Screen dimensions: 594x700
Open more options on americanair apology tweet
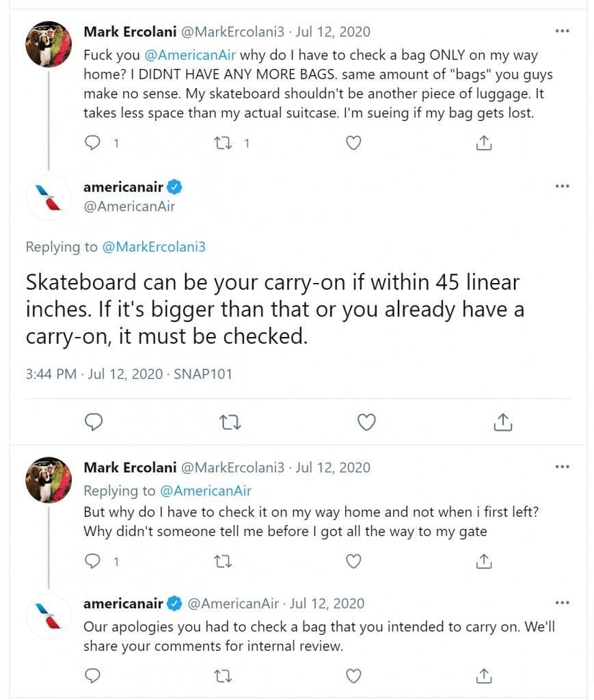point(563,603)
